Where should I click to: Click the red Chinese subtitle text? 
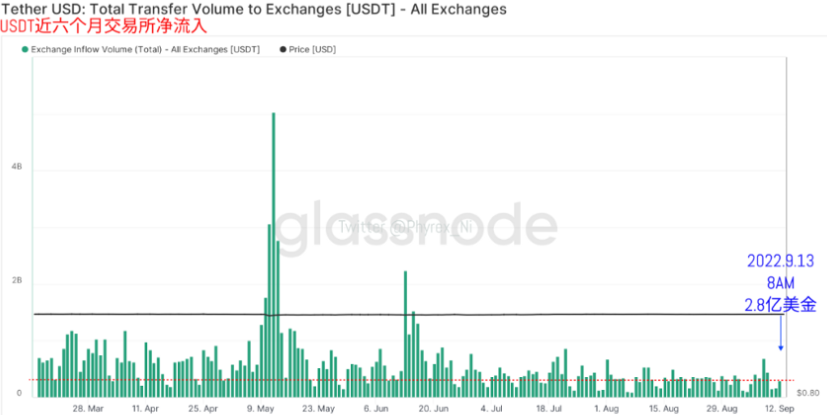point(103,26)
